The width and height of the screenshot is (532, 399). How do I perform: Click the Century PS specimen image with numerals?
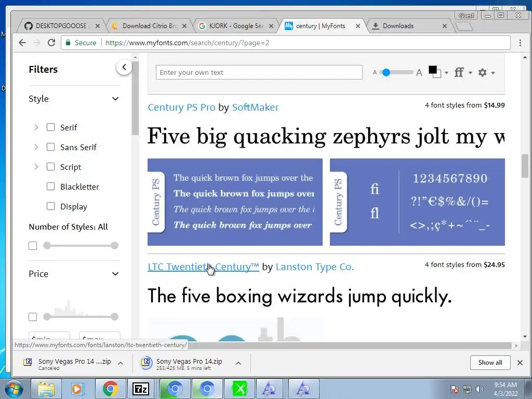pos(417,202)
